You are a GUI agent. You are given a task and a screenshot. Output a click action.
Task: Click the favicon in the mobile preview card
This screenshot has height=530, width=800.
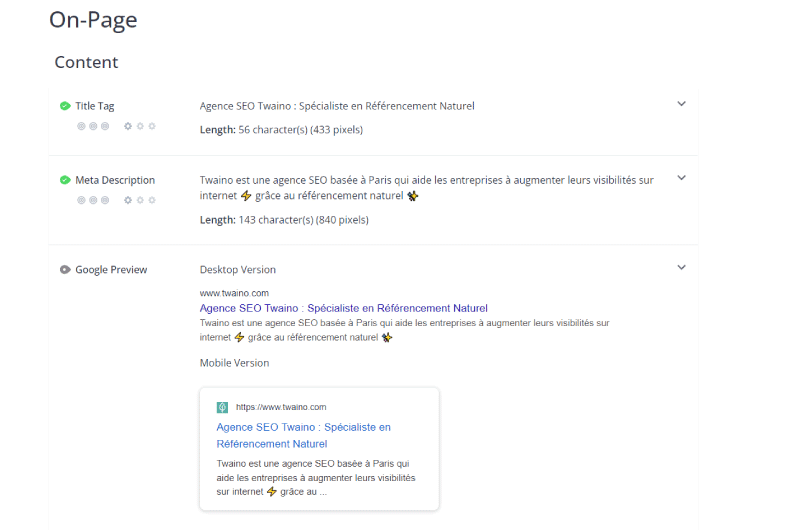[x=222, y=407]
